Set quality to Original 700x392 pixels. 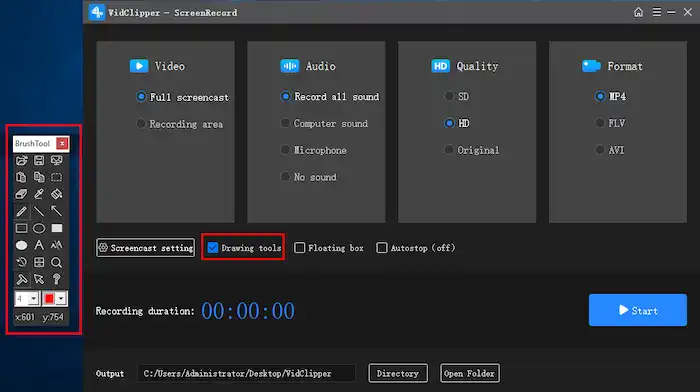(x=472, y=150)
